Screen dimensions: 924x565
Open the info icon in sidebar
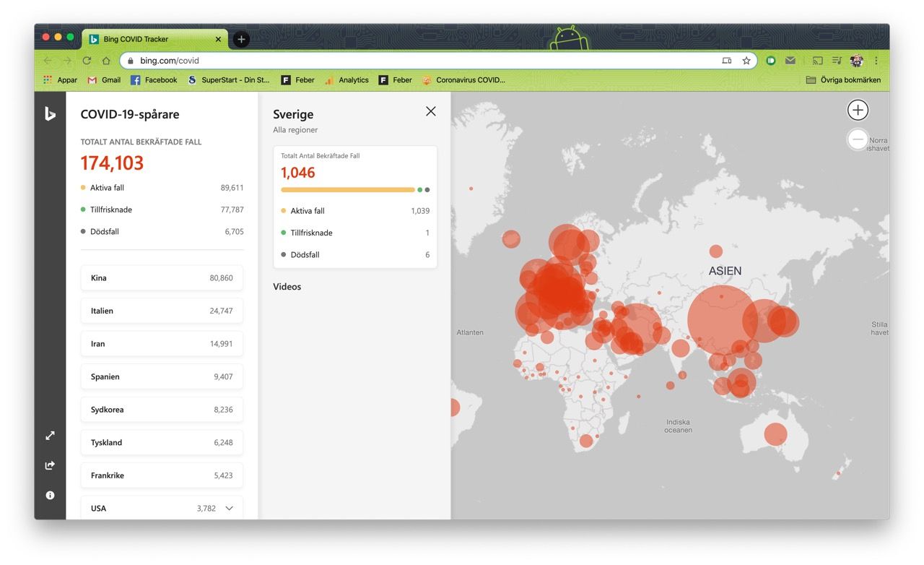tap(50, 496)
